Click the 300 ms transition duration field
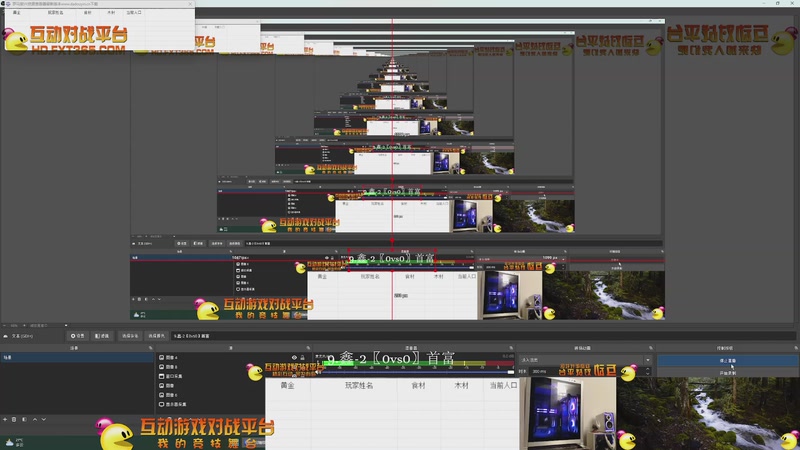The image size is (800, 450). [x=587, y=371]
